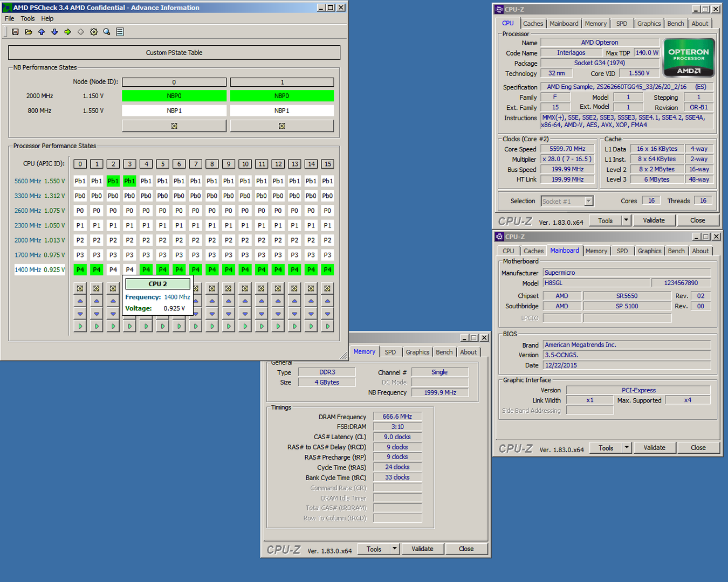728x582 pixels.
Task: Open Tools dropdown arrow in CPU-Z Mainboard window
Action: [627, 447]
